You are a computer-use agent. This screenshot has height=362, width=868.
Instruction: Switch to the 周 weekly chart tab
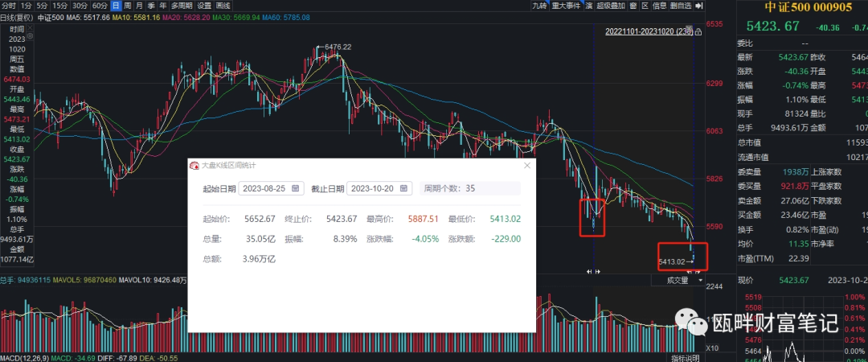pyautogui.click(x=127, y=6)
